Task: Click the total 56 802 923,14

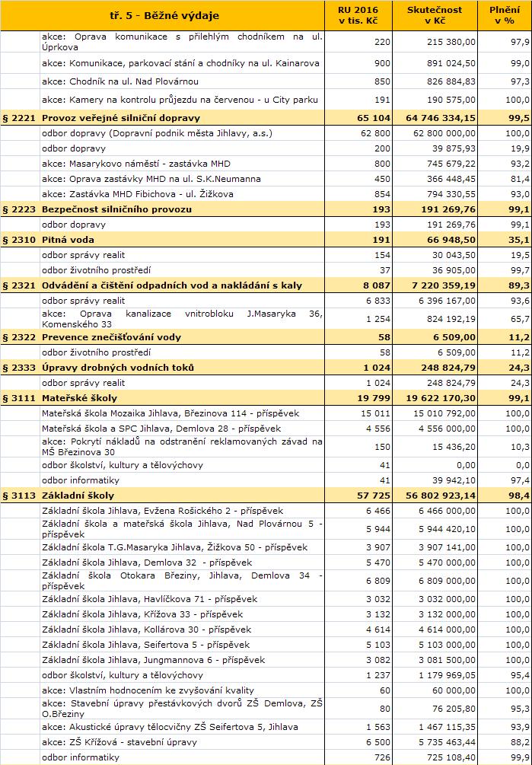Action: [x=441, y=496]
